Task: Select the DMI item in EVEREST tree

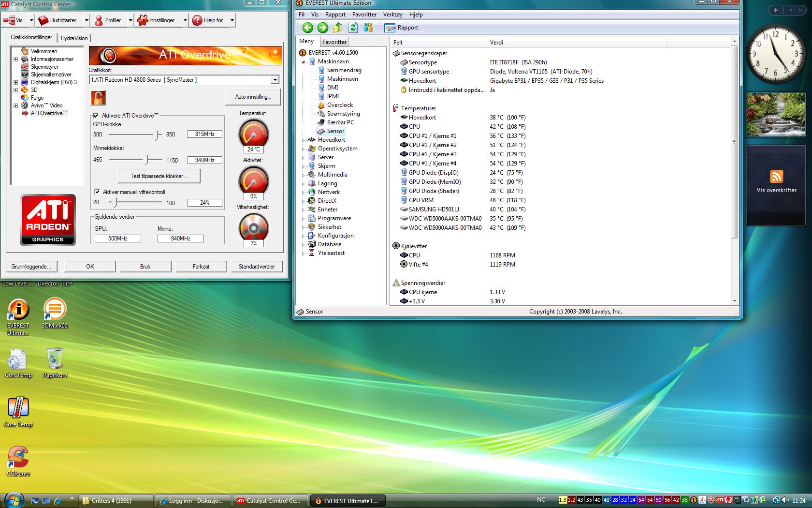Action: click(332, 88)
